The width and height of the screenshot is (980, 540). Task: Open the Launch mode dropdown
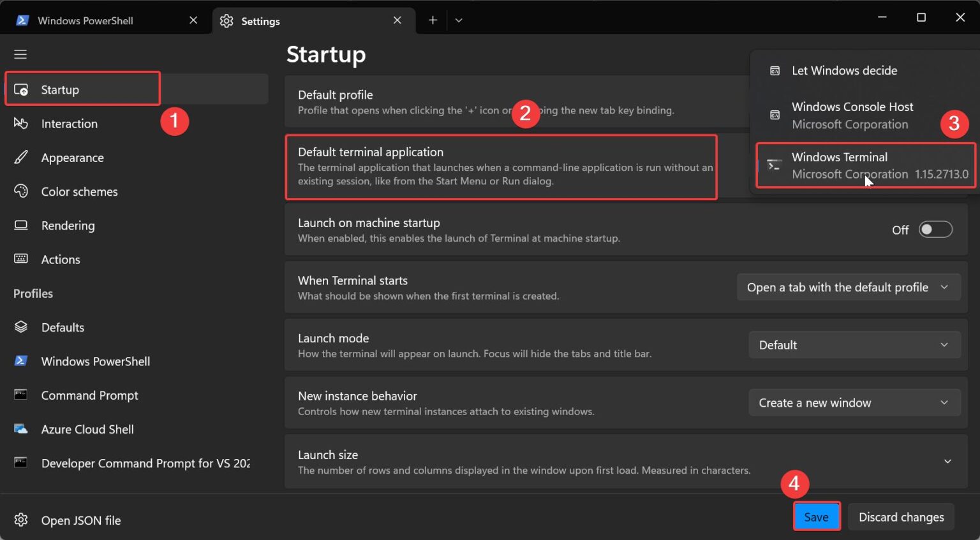854,345
